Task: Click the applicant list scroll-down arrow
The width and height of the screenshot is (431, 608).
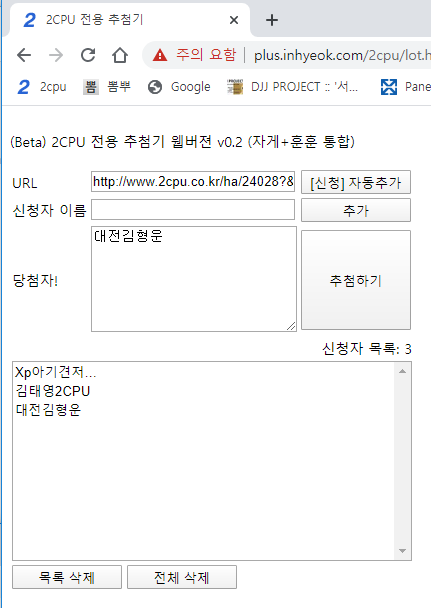Action: coord(402,551)
